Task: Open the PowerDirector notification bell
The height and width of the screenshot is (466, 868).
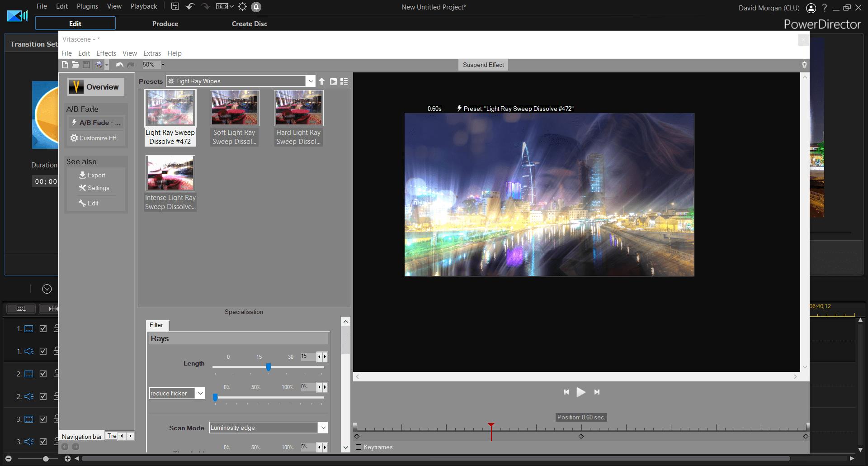Action: tap(256, 7)
